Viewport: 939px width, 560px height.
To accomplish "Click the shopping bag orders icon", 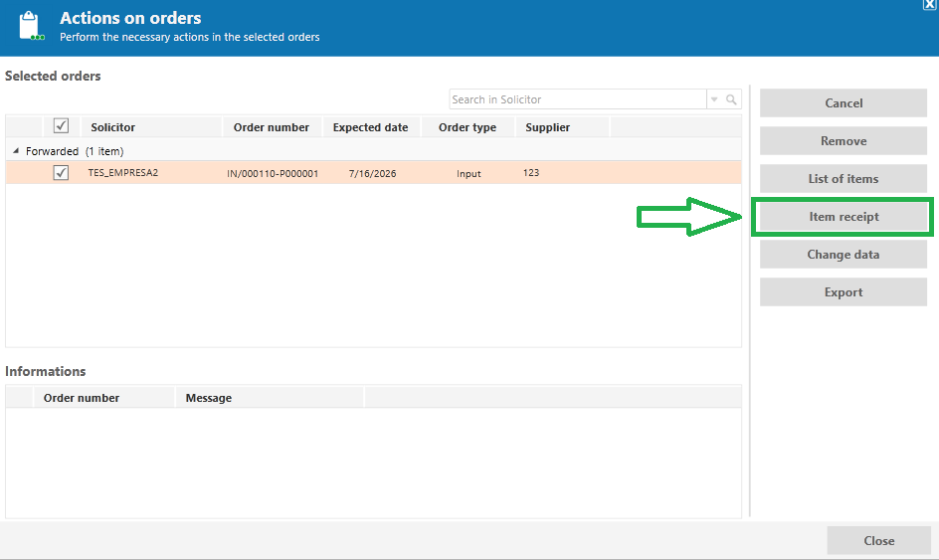I will tap(31, 27).
